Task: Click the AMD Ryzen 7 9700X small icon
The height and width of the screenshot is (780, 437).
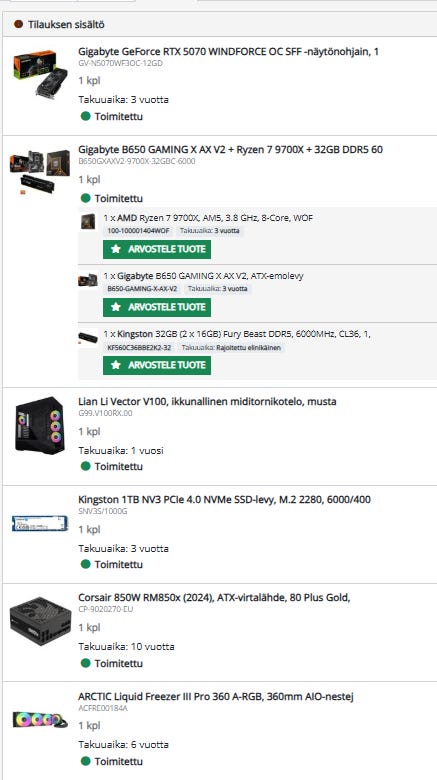Action: click(88, 221)
